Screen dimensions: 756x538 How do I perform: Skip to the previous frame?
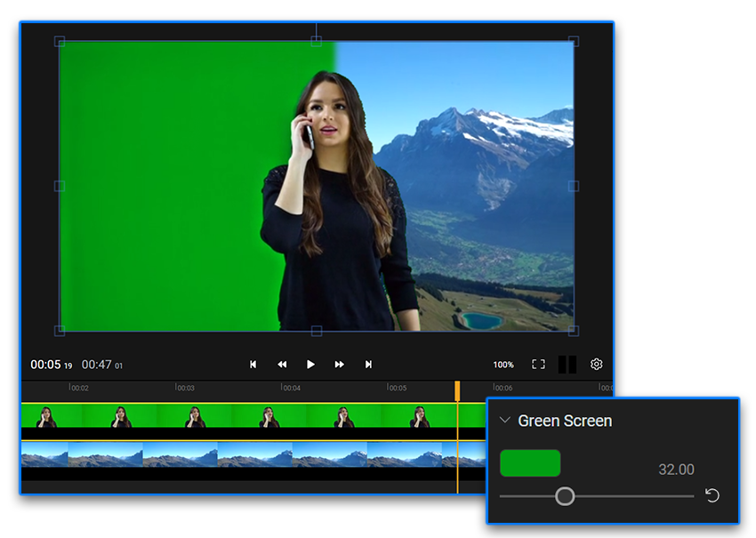tap(253, 365)
